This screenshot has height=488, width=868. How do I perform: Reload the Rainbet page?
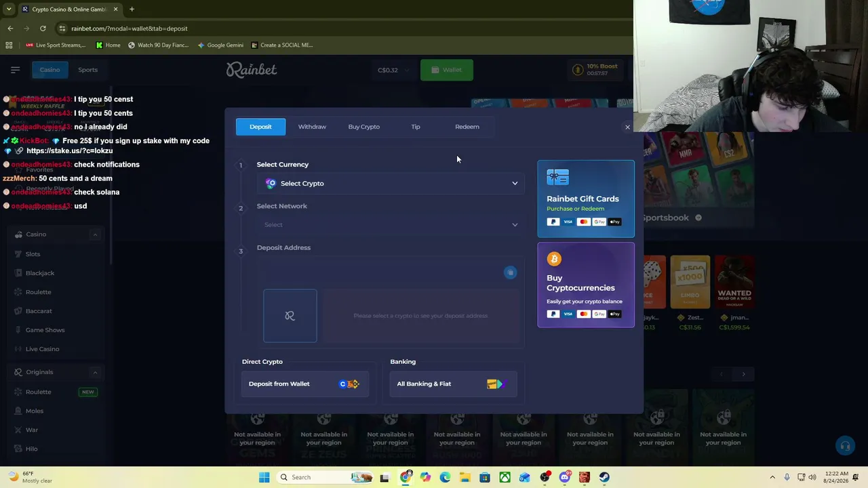(43, 28)
